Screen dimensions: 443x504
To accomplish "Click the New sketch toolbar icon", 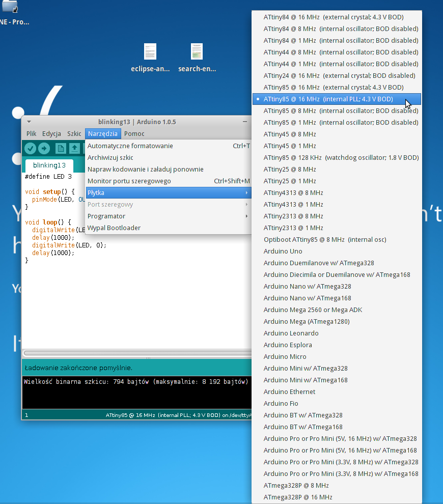I will (x=61, y=149).
